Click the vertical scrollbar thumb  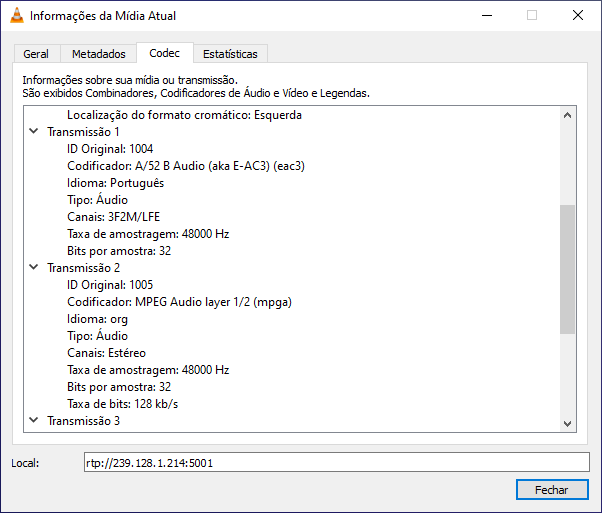click(x=567, y=269)
